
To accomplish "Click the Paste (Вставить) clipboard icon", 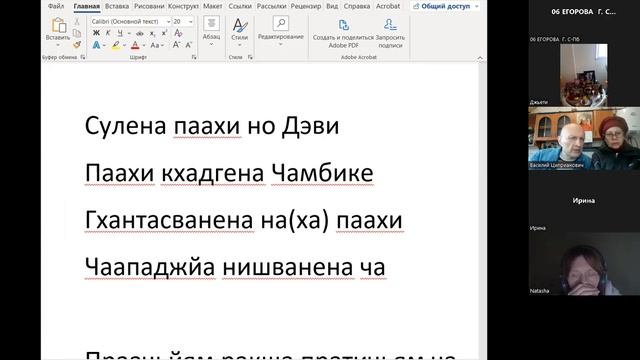I will (x=58, y=25).
